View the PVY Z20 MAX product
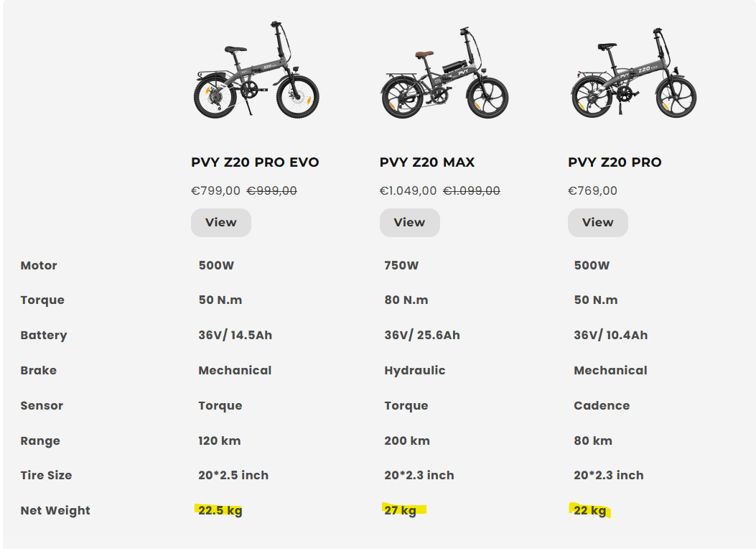The height and width of the screenshot is (549, 756). pos(409,222)
